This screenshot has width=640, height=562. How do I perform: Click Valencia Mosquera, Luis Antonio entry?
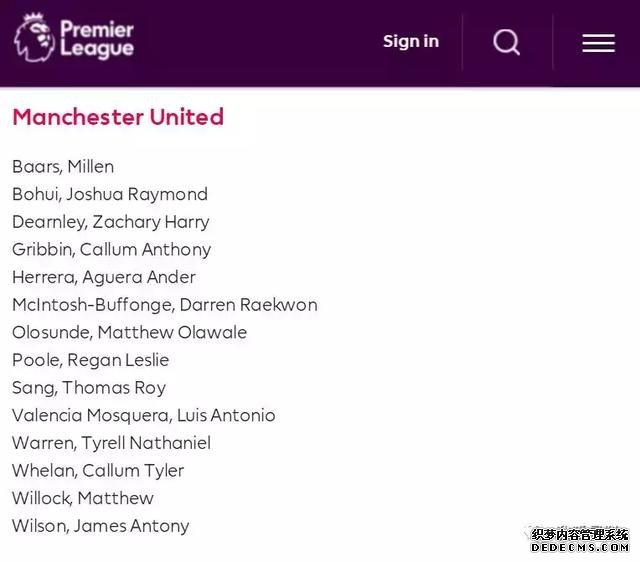click(x=144, y=415)
